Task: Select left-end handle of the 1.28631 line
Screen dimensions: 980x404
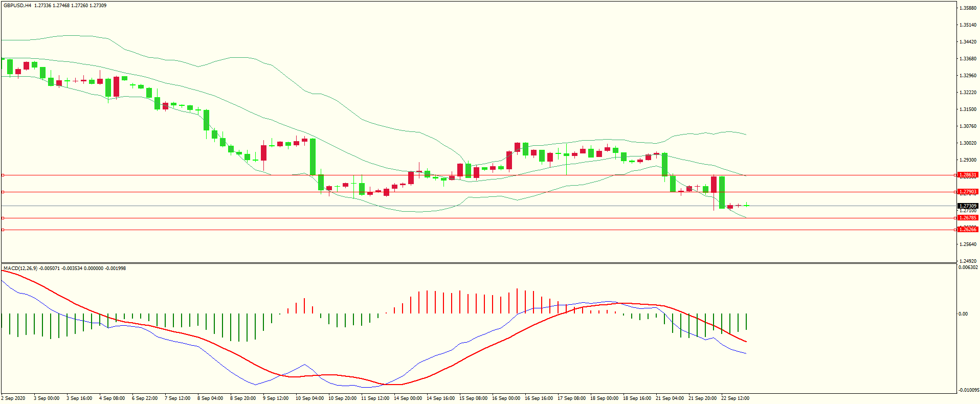Action: [x=3, y=175]
